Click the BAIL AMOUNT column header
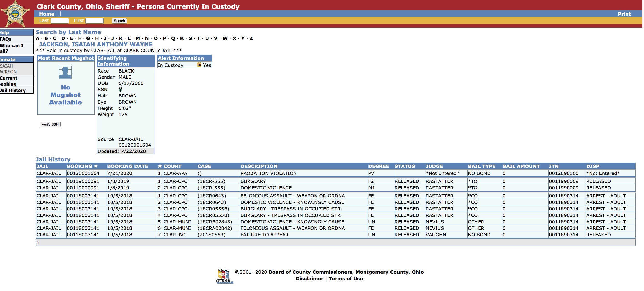Screen dimensions: 644x291 521,166
